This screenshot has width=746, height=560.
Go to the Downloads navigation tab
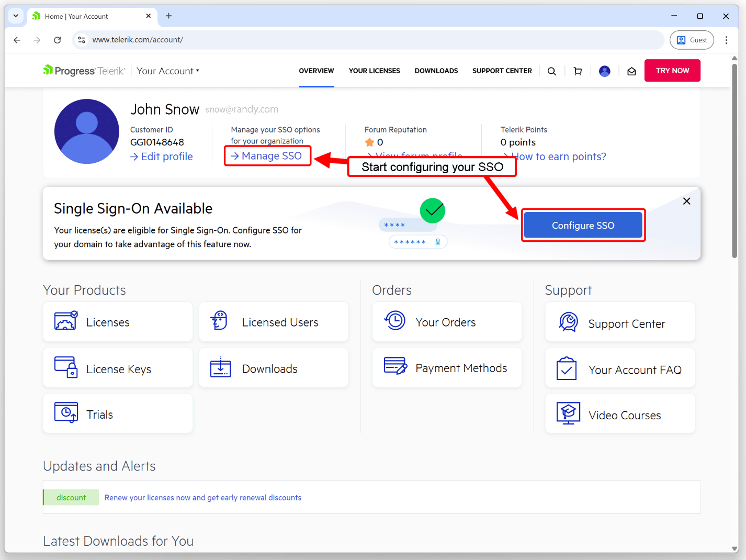pos(436,71)
